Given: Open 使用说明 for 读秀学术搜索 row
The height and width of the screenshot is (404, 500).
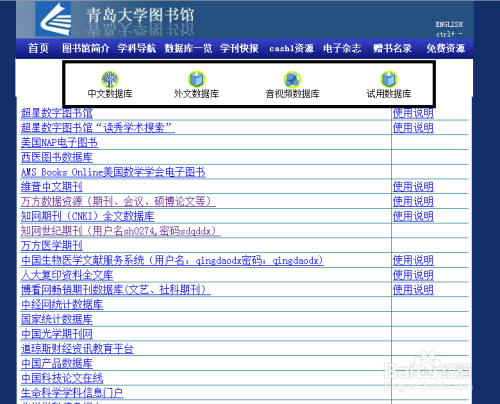Looking at the screenshot, I should [413, 128].
